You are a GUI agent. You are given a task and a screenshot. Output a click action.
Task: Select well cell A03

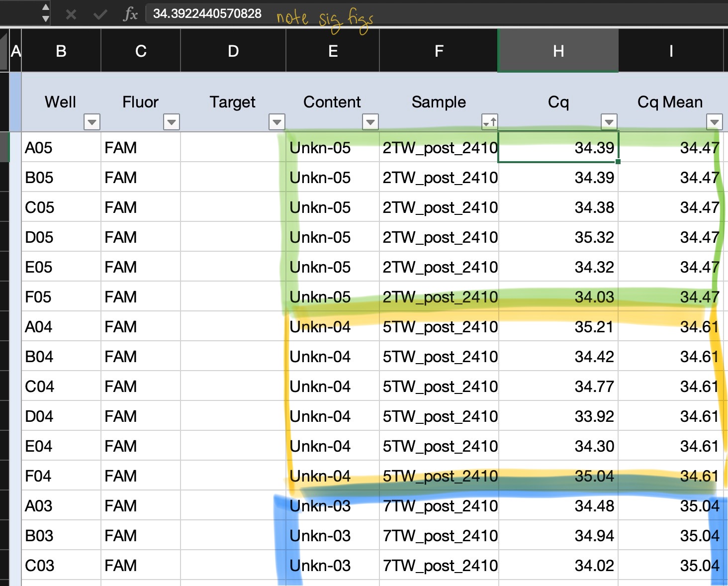[61, 505]
